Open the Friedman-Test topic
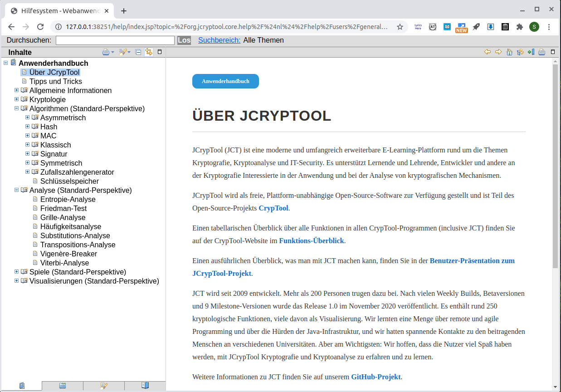This screenshot has height=392, width=561. tap(63, 209)
